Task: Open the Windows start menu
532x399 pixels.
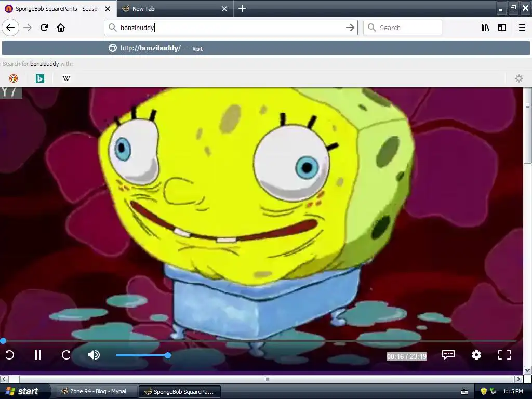Action: pyautogui.click(x=25, y=391)
